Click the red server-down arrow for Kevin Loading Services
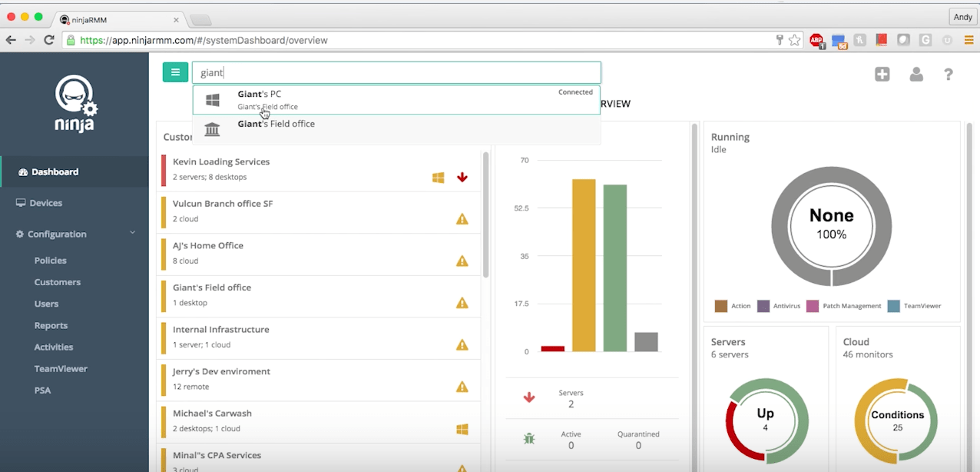The height and width of the screenshot is (472, 980). [462, 177]
